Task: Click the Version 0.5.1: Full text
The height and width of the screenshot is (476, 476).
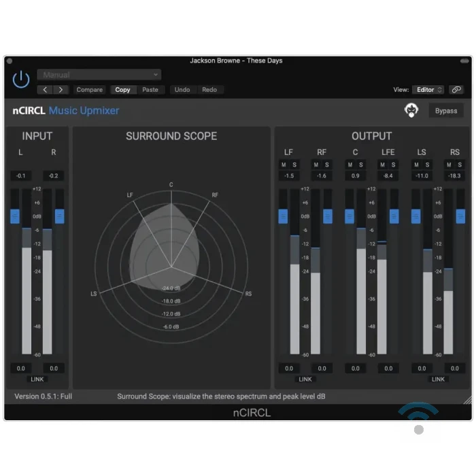Action: tap(43, 396)
